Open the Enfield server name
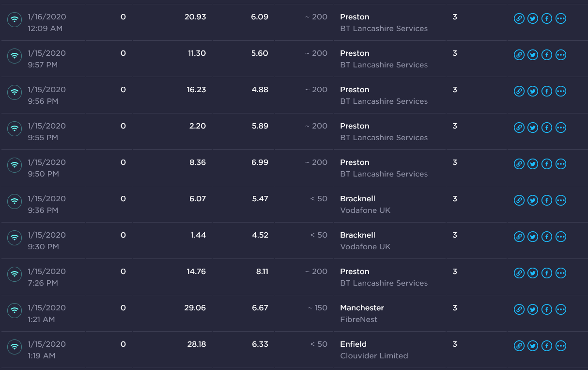Screen dimensions: 588x370 tap(353, 344)
